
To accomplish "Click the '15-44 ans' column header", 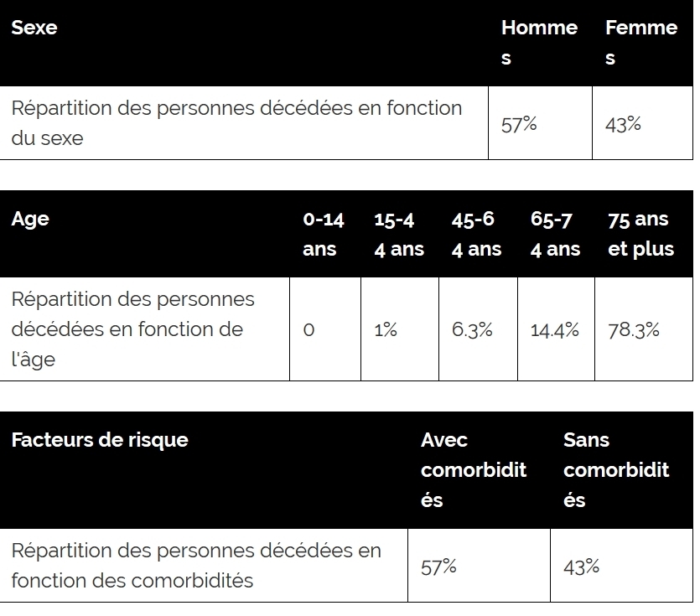I will [x=399, y=234].
